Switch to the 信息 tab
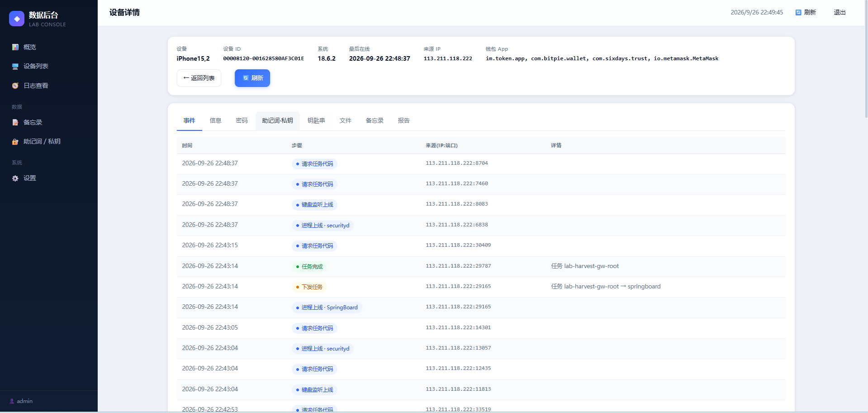The width and height of the screenshot is (868, 413). (215, 120)
